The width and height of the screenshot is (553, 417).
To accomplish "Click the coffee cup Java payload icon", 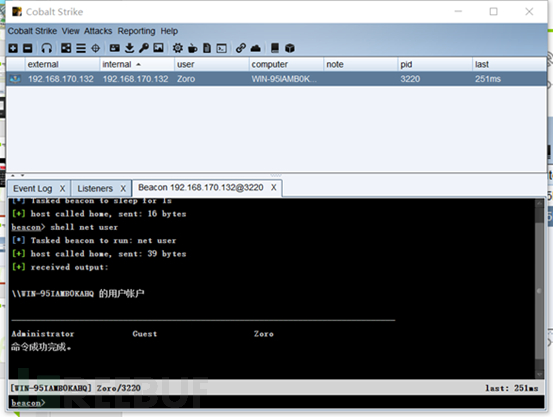I will click(x=193, y=48).
